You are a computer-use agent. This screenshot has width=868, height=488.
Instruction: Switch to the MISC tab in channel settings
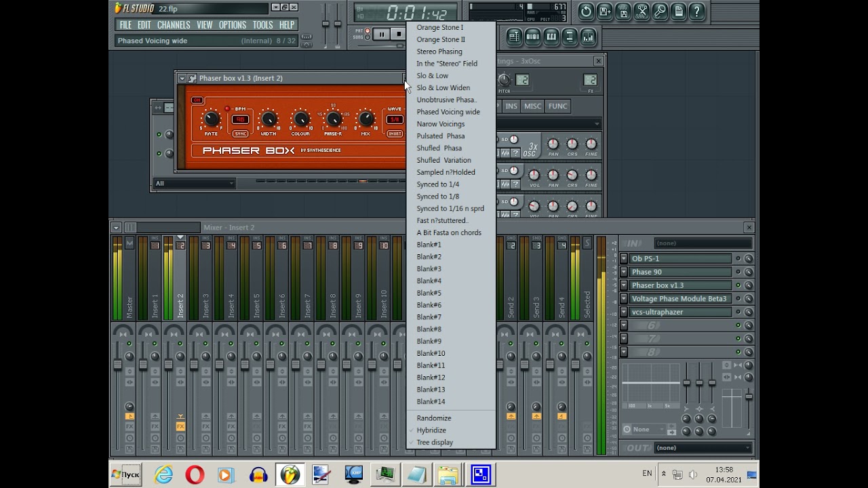(x=532, y=106)
